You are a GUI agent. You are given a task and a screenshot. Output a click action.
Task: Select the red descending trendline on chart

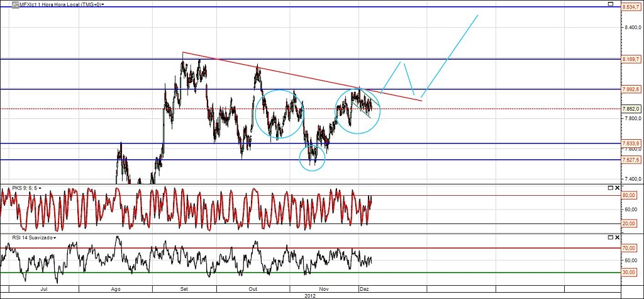pos(302,76)
